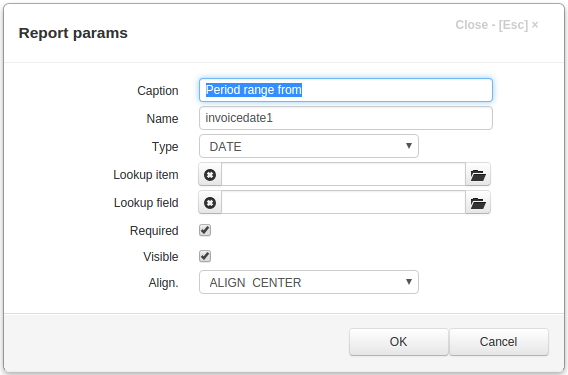This screenshot has height=375, width=568.
Task: Click inside the Lookup item text box
Action: (x=343, y=175)
